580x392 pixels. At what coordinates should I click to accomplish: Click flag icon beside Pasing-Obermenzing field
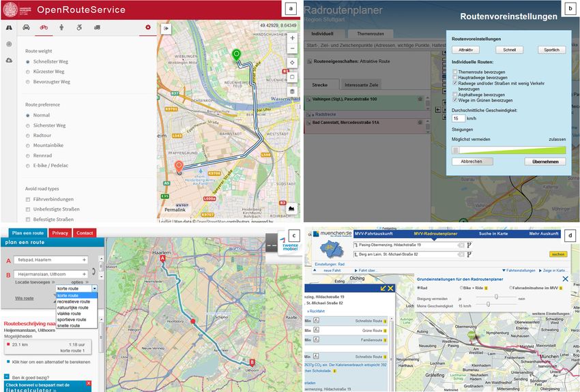[469, 245]
